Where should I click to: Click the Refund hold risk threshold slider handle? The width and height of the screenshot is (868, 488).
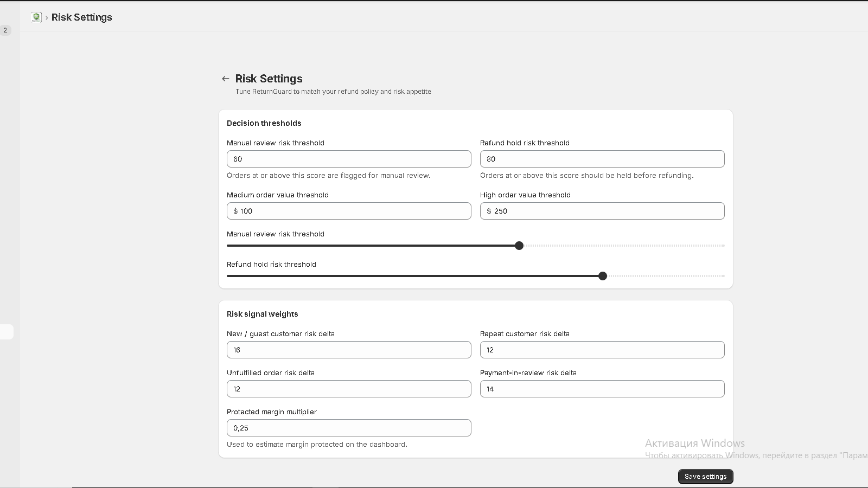(603, 276)
